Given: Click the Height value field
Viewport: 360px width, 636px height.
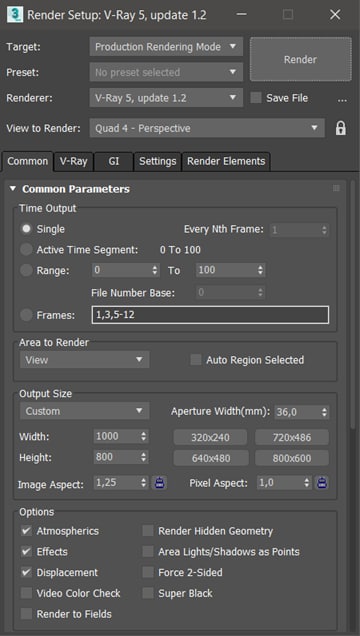Looking at the screenshot, I should click(117, 457).
